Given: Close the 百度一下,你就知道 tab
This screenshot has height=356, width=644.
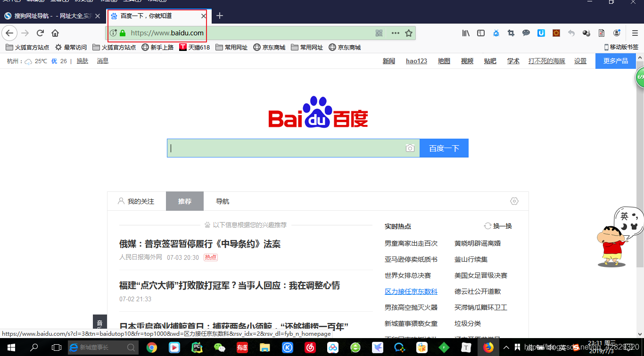Looking at the screenshot, I should coord(204,16).
